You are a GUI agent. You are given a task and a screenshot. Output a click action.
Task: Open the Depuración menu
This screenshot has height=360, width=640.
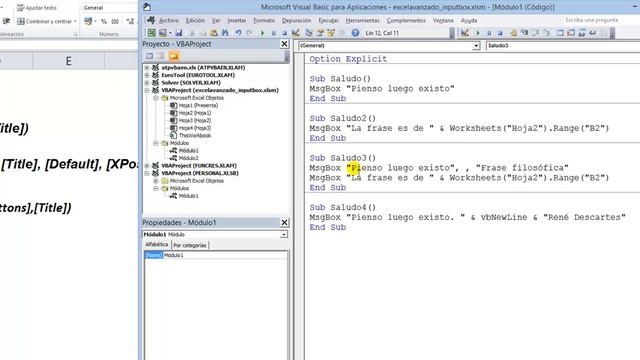296,20
